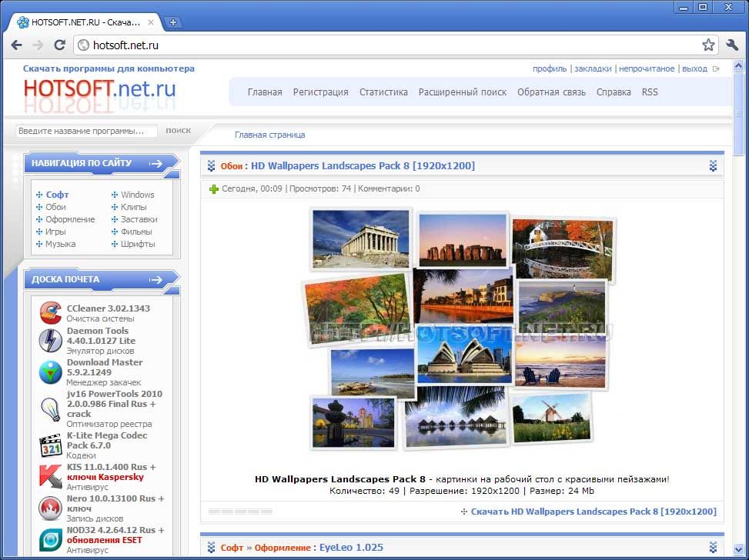Viewport: 749px width, 560px height.
Task: Go to Расширенный поиск in top menu
Action: click(x=462, y=92)
